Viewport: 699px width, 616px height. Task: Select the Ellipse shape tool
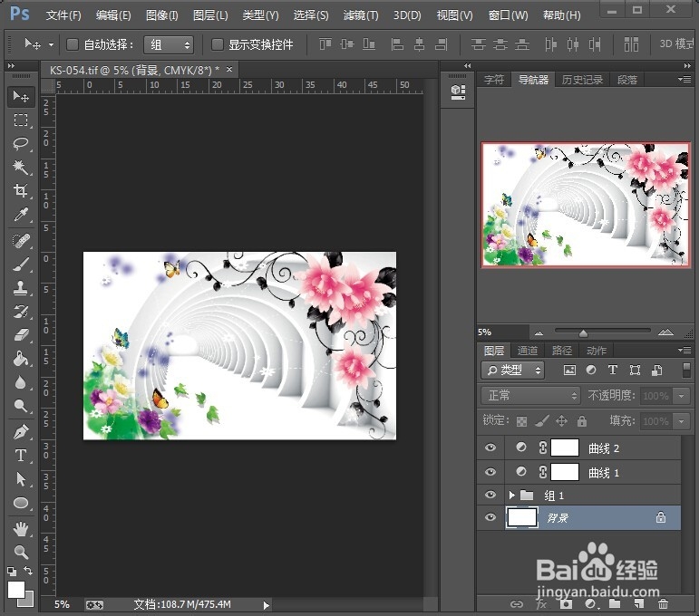(21, 503)
